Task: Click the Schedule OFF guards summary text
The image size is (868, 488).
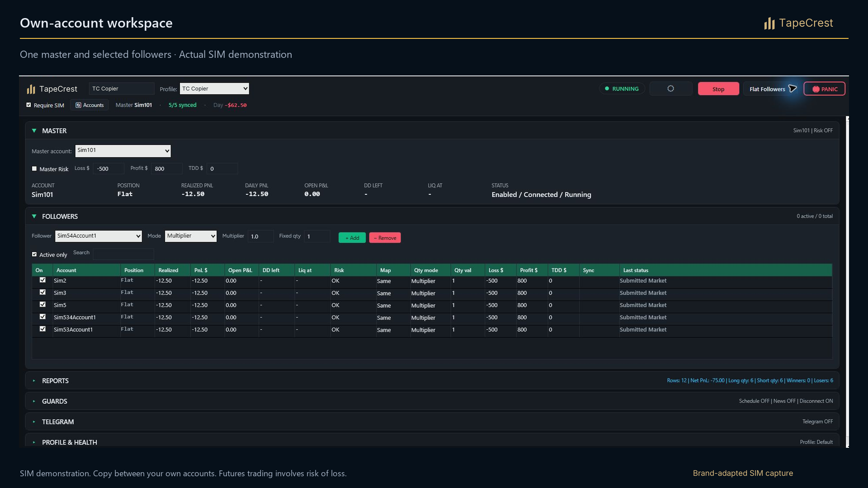Action: [x=786, y=401]
